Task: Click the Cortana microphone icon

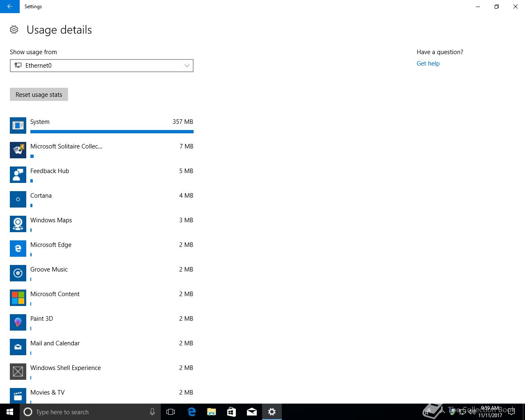Action: tap(152, 412)
